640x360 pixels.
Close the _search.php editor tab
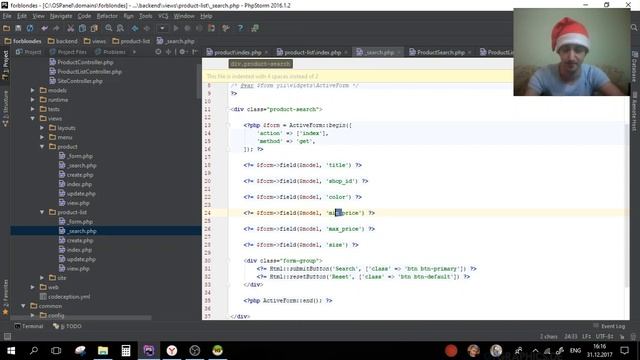tap(399, 52)
